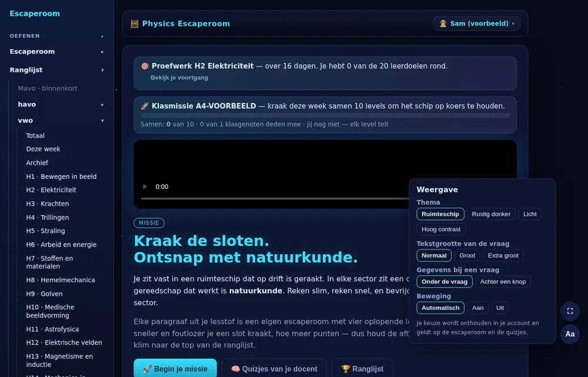Toggle the Aa display settings button

pyautogui.click(x=570, y=334)
